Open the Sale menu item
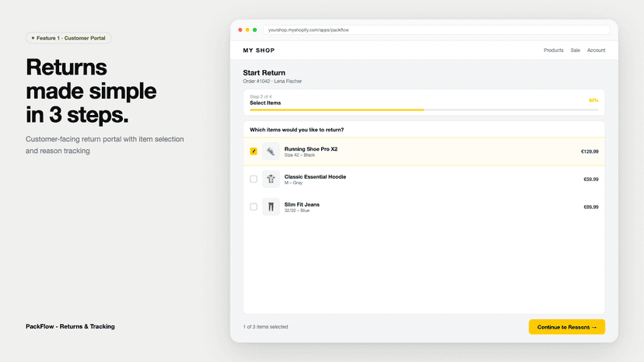 coord(575,50)
